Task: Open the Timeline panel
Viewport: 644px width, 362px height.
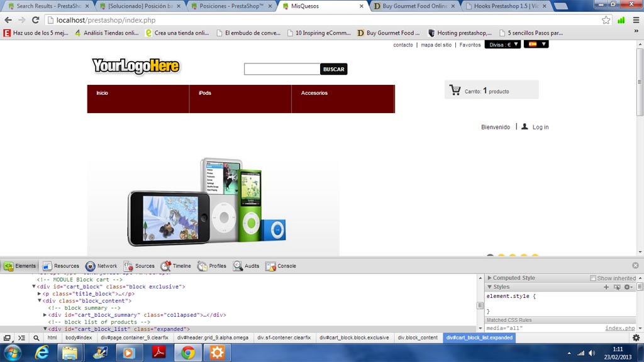Action: coord(176,266)
